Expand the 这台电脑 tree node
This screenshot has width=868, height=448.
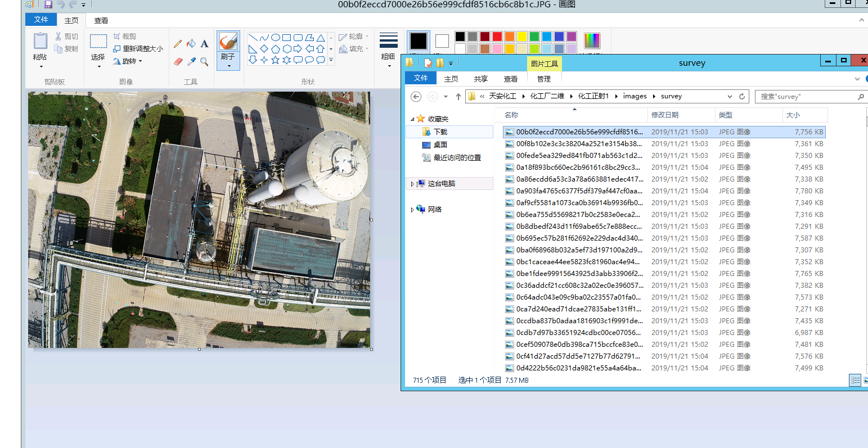click(412, 184)
